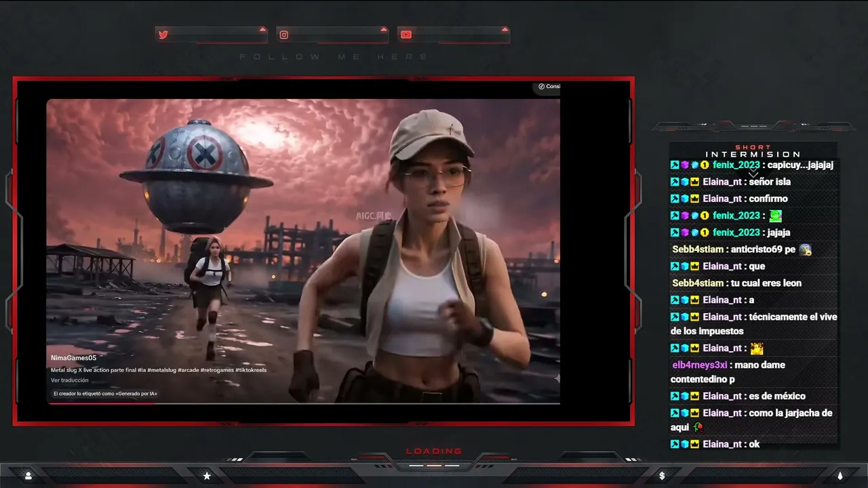Click chat message 'anticristo69 pe'
Viewport: 868px width, 488px height.
point(763,249)
